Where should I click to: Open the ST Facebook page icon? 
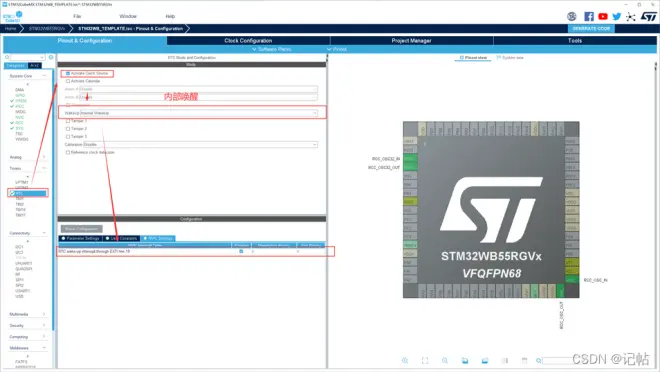[x=589, y=16]
